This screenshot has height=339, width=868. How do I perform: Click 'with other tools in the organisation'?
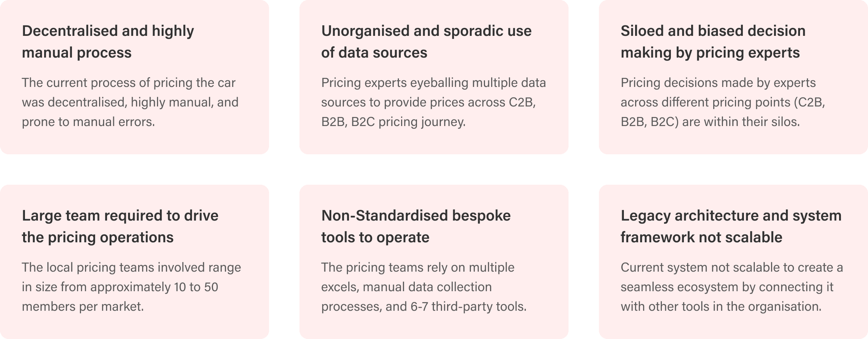pos(721,306)
